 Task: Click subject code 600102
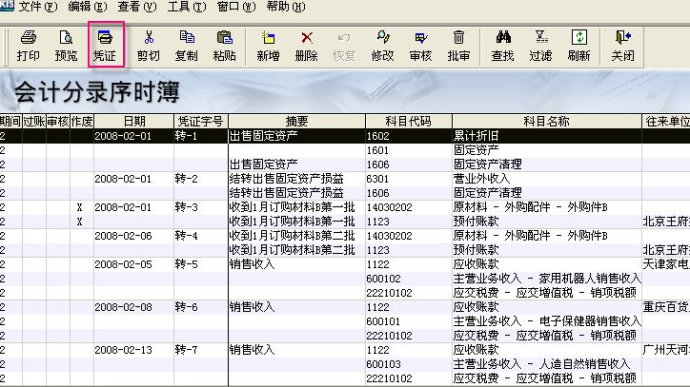pyautogui.click(x=383, y=279)
